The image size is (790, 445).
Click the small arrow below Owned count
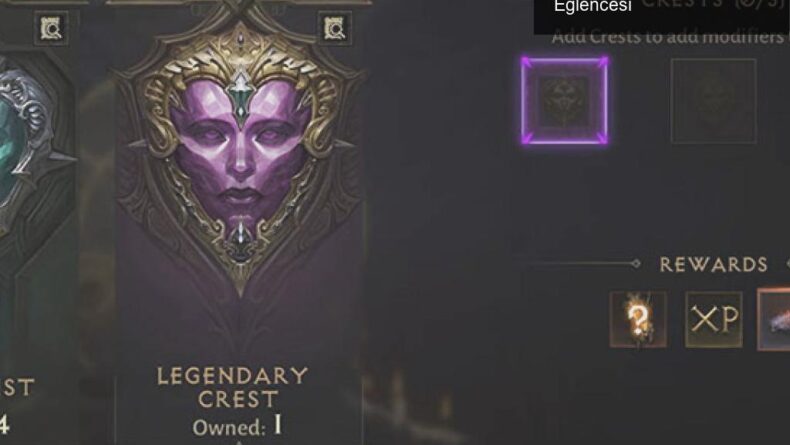tap(239, 442)
